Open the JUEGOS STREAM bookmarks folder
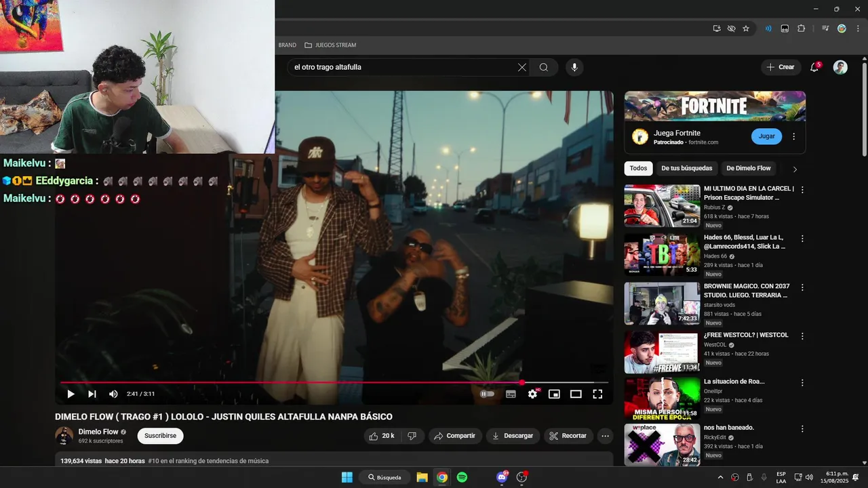This screenshot has width=868, height=488. coord(330,45)
